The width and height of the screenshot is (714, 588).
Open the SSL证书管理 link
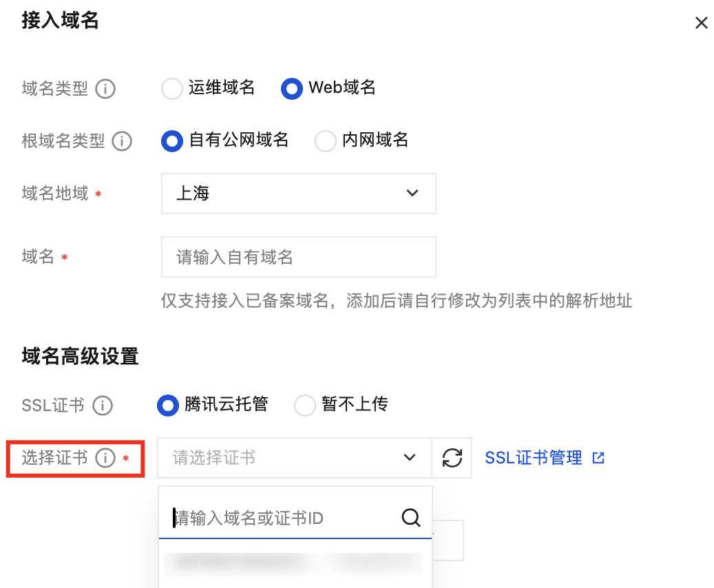(x=534, y=458)
